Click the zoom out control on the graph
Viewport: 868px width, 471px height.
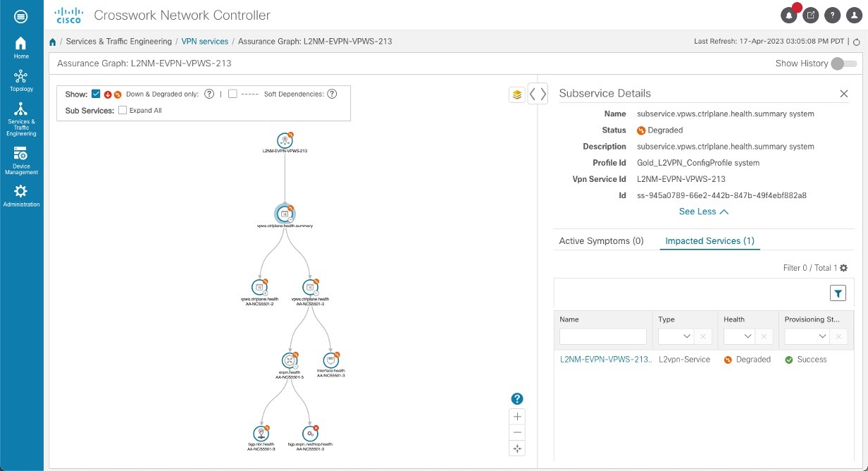point(517,432)
